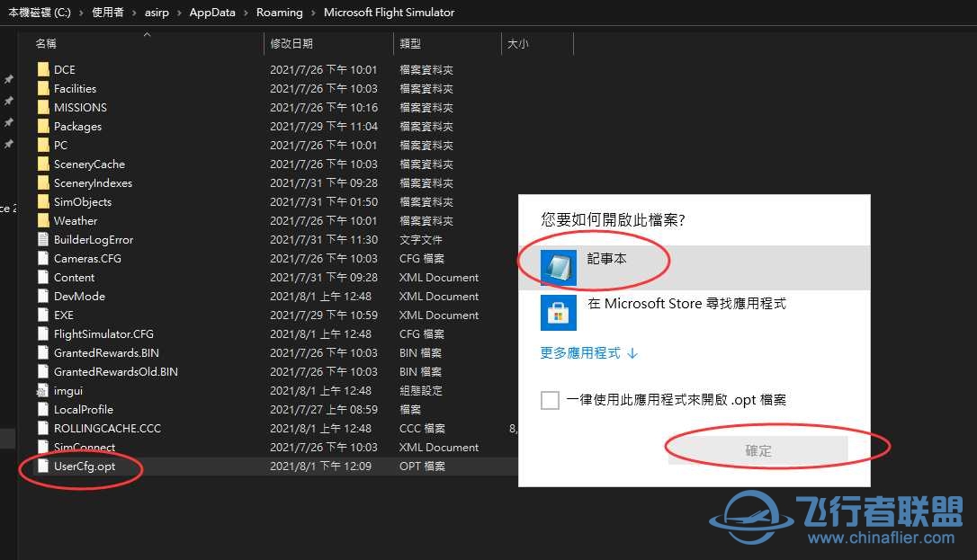This screenshot has width=977, height=560.
Task: Choose the Notepad app icon
Action: [559, 268]
